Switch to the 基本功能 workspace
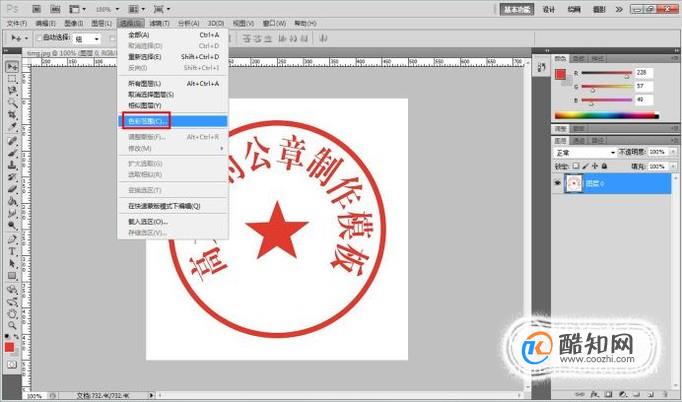The width and height of the screenshot is (682, 402). click(517, 9)
